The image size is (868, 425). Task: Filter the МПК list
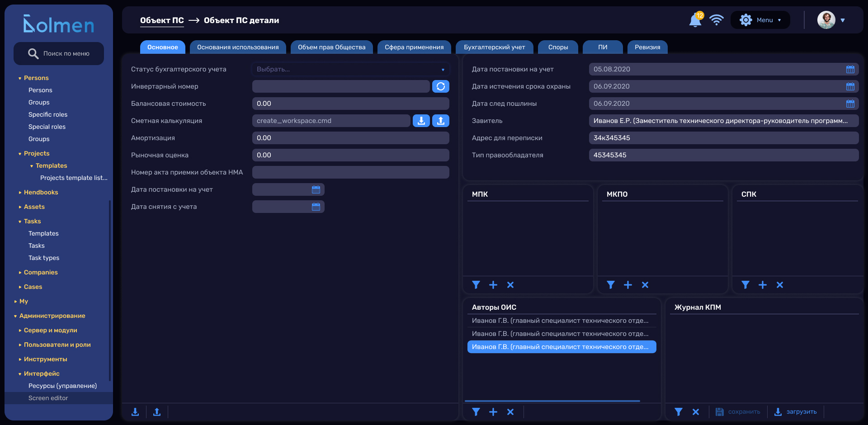click(476, 285)
